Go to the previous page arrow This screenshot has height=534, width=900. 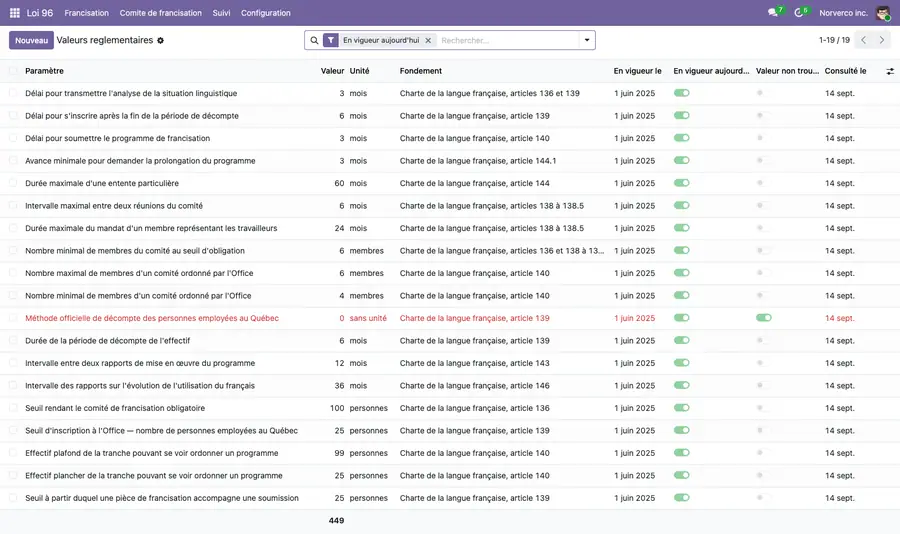(x=863, y=40)
